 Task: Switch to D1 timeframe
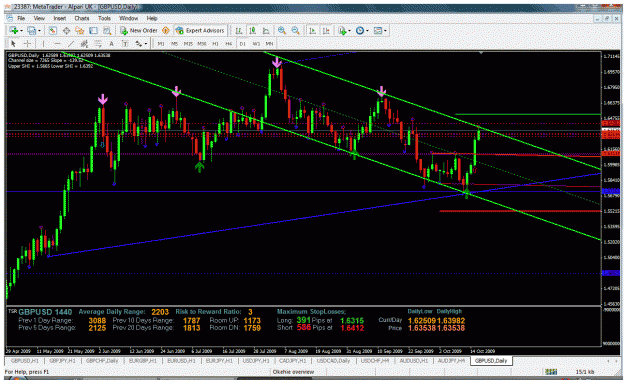(x=242, y=44)
